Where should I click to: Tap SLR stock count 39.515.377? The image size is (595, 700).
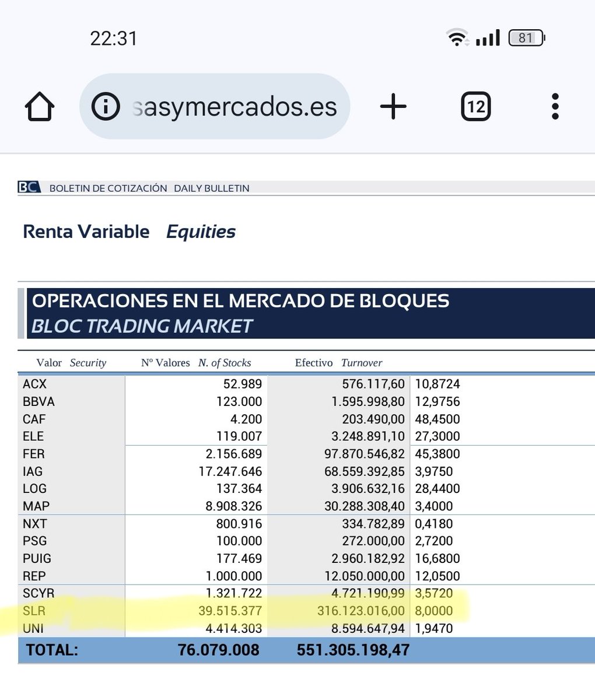pyautogui.click(x=230, y=611)
